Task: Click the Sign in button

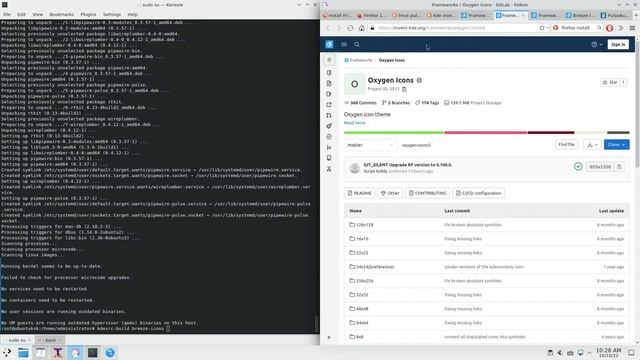Action: [x=618, y=44]
